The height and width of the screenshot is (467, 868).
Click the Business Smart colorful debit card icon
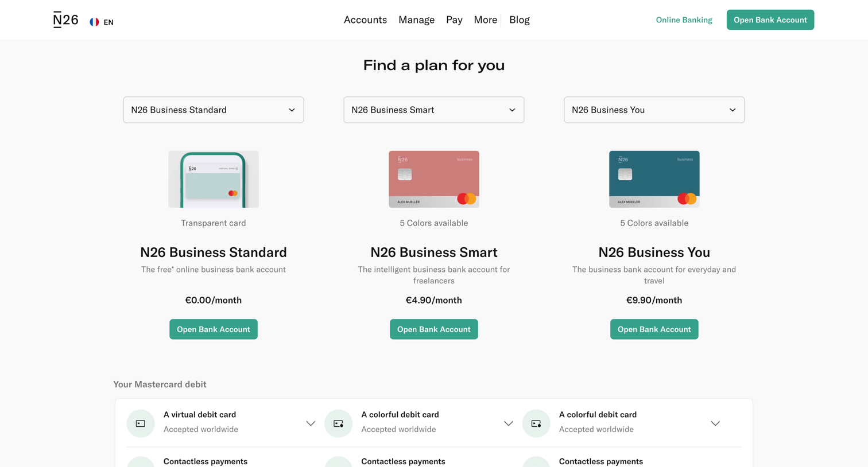click(338, 423)
